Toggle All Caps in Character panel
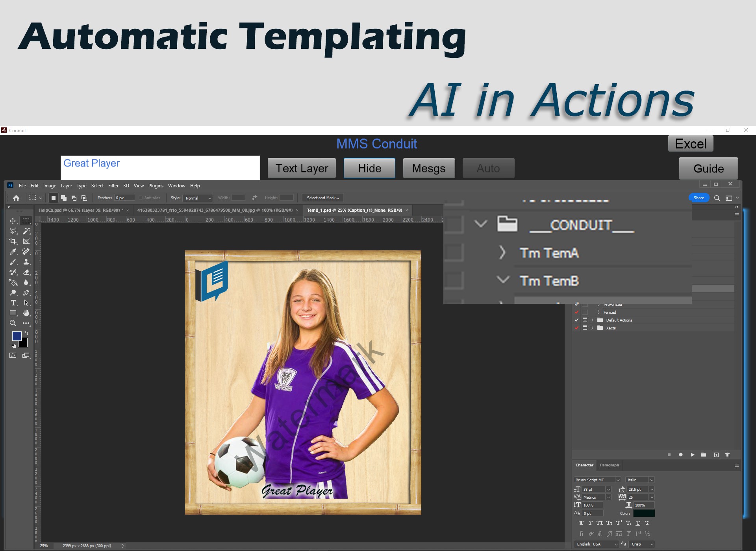Image resolution: width=756 pixels, height=551 pixels. pyautogui.click(x=600, y=523)
